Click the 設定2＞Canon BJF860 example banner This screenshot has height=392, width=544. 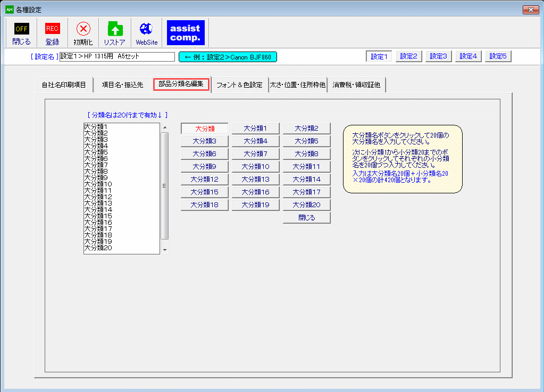pos(228,56)
